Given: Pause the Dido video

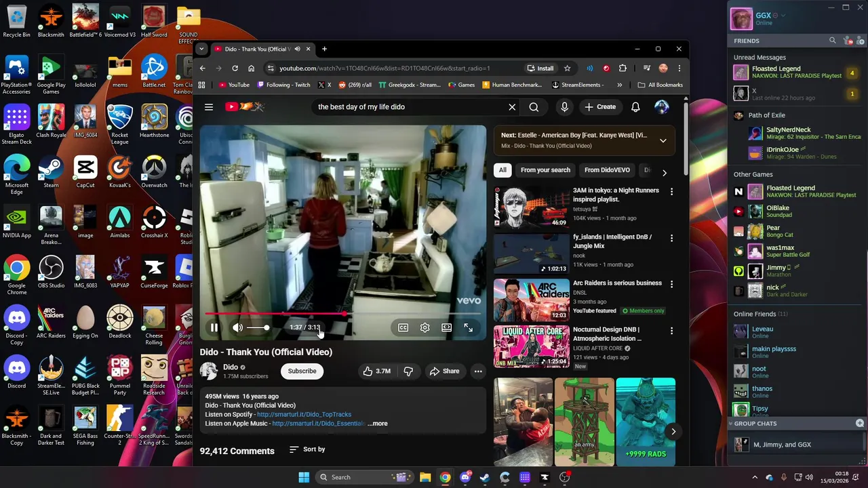Looking at the screenshot, I should tap(214, 328).
